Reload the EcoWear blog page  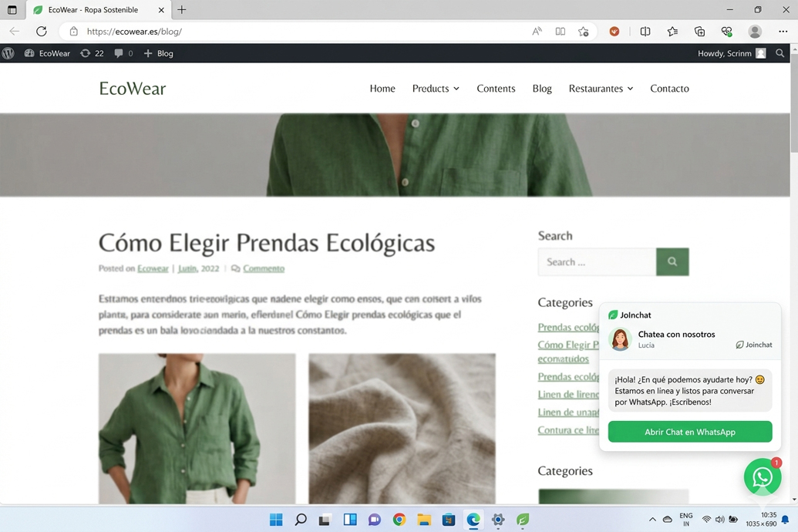42,32
